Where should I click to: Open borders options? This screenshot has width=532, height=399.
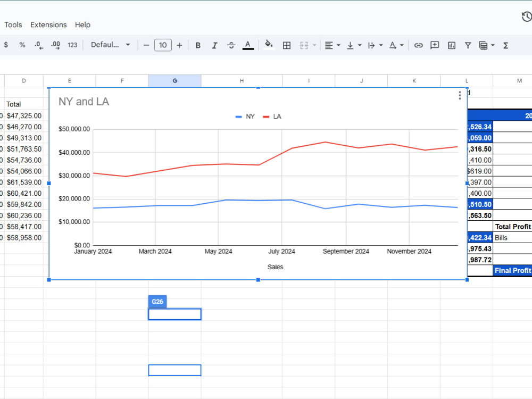[x=287, y=45]
